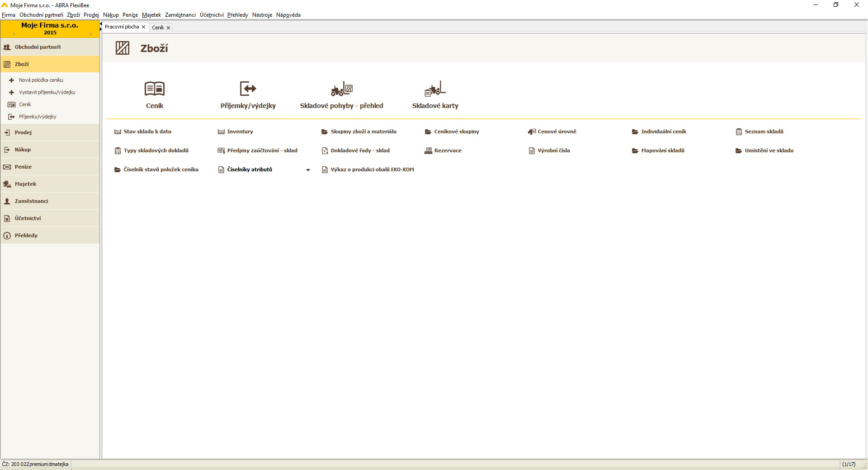868x470 pixels.
Task: Click the Seznam skladů icon
Action: 739,132
